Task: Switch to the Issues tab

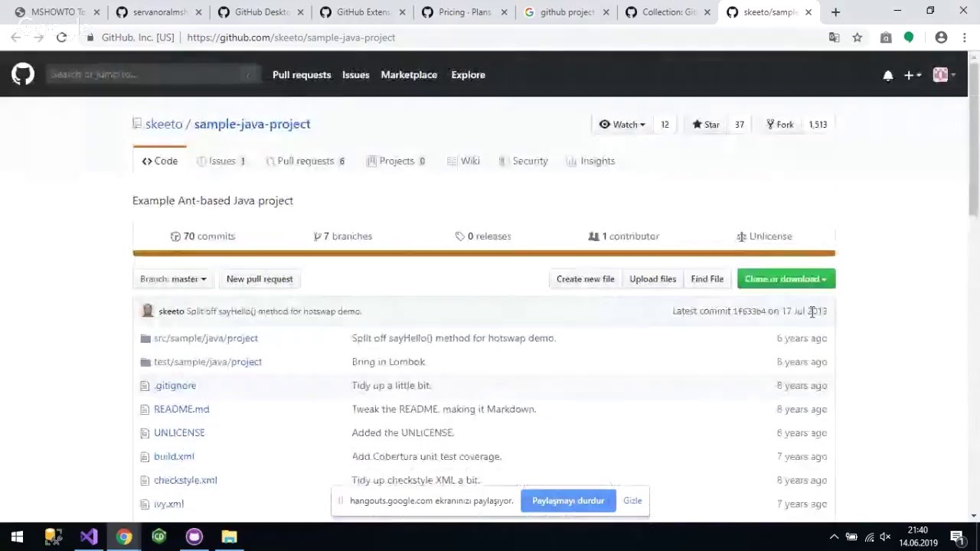Action: coord(221,161)
